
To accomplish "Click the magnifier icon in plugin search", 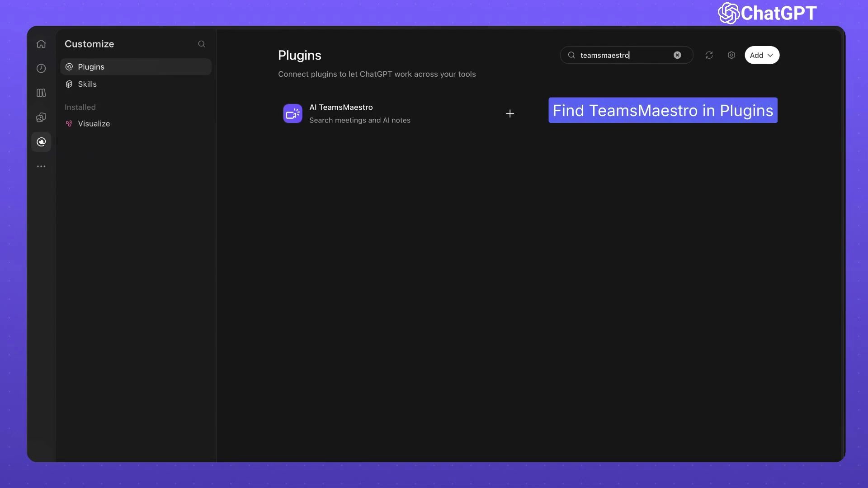I will [571, 55].
